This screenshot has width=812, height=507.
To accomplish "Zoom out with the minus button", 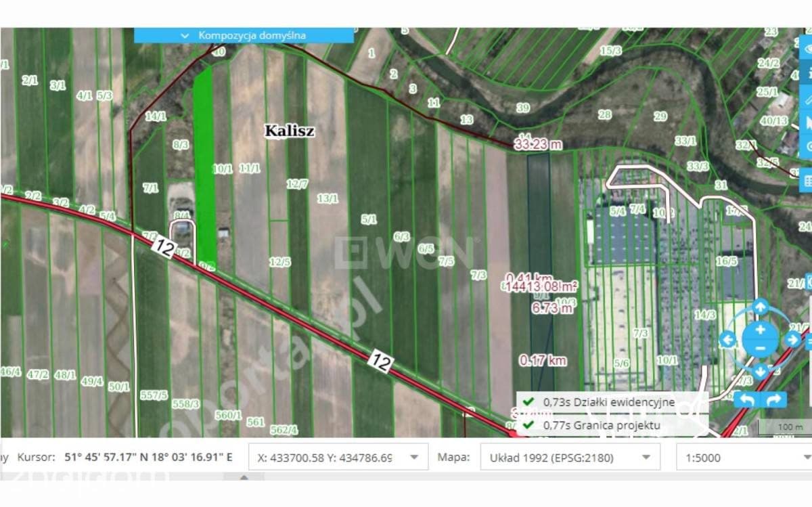I will 760,348.
